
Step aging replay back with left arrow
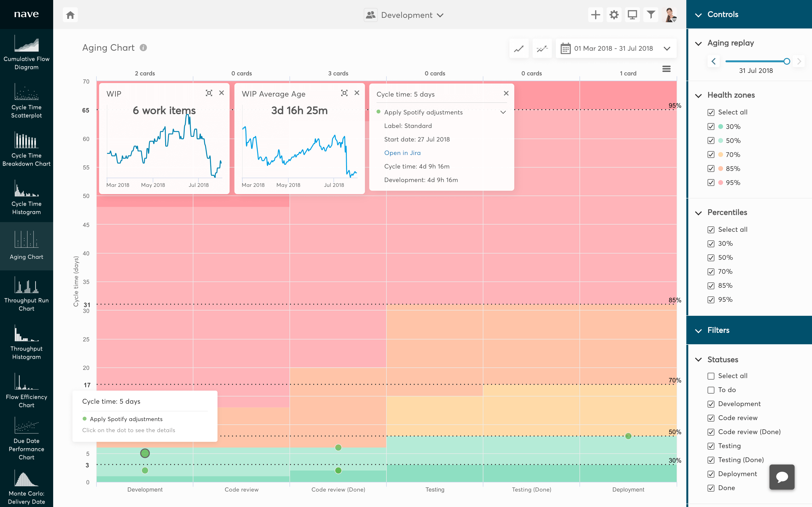coord(713,61)
